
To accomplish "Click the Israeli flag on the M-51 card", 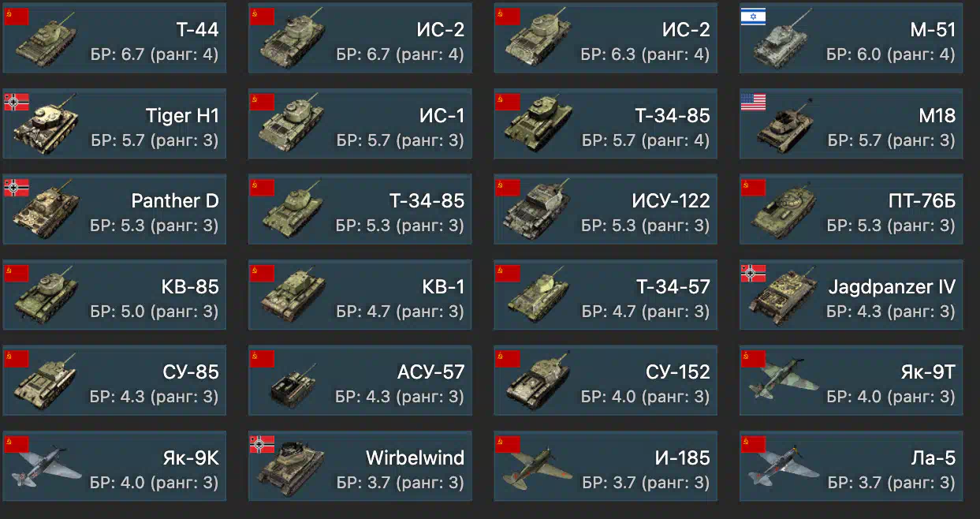I will click(752, 16).
